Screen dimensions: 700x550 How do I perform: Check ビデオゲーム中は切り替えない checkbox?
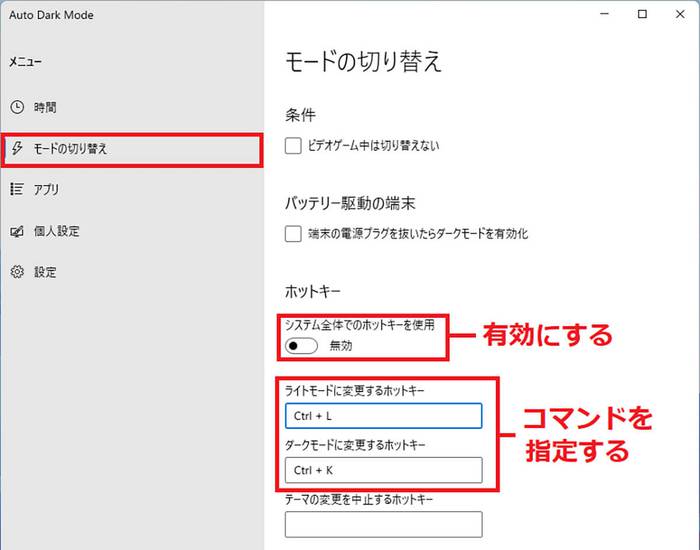(293, 146)
